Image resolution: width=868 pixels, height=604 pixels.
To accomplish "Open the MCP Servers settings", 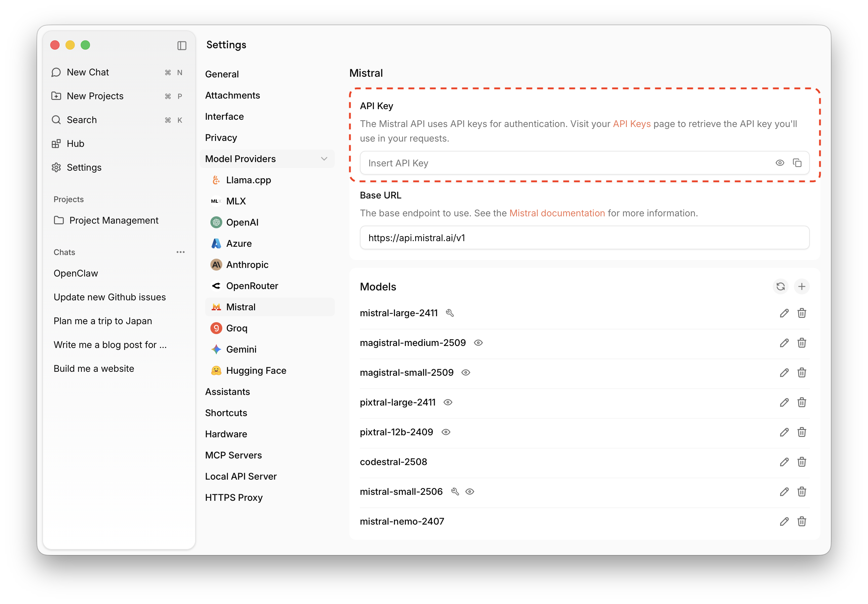I will point(233,455).
